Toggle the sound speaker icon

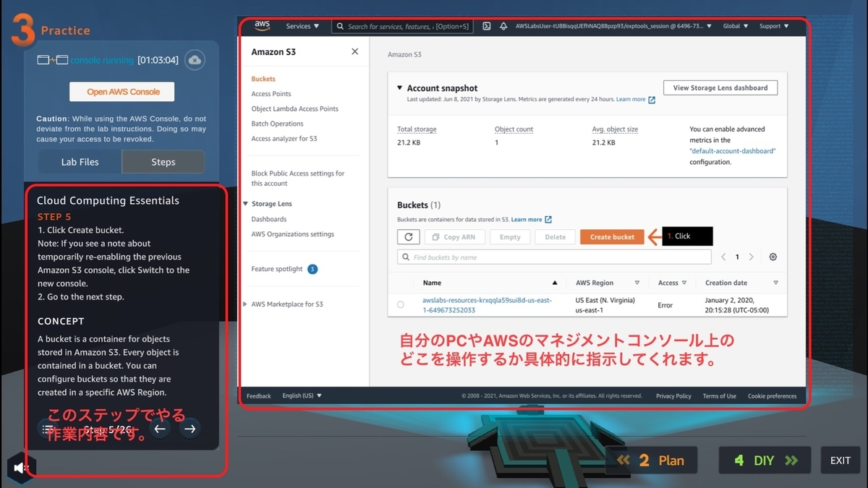[x=21, y=468]
